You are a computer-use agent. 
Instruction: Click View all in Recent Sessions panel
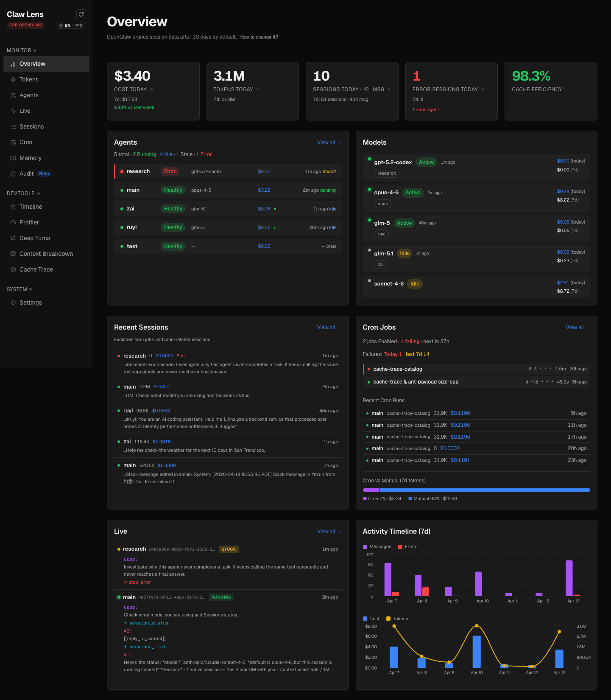tap(329, 328)
